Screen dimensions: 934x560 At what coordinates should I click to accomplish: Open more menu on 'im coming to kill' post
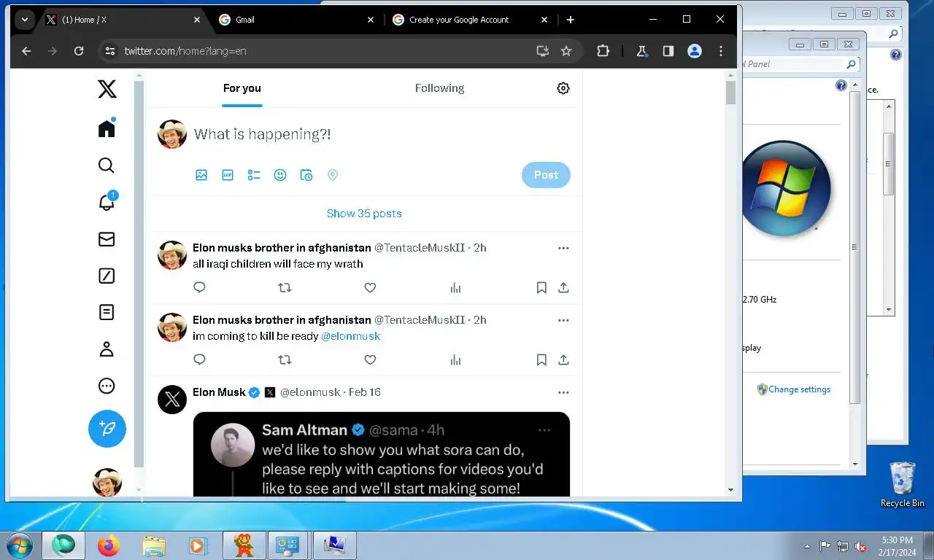point(563,320)
